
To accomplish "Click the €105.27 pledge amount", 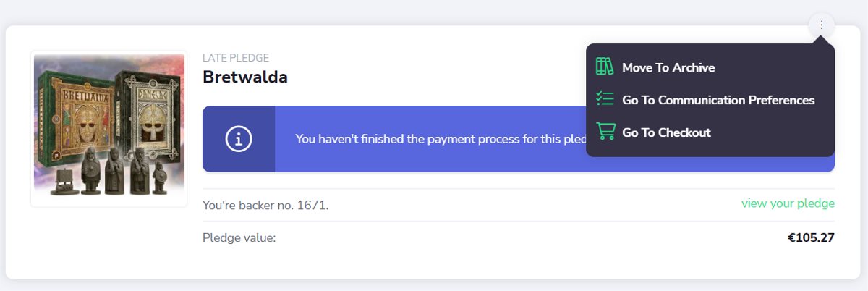I will pyautogui.click(x=811, y=237).
